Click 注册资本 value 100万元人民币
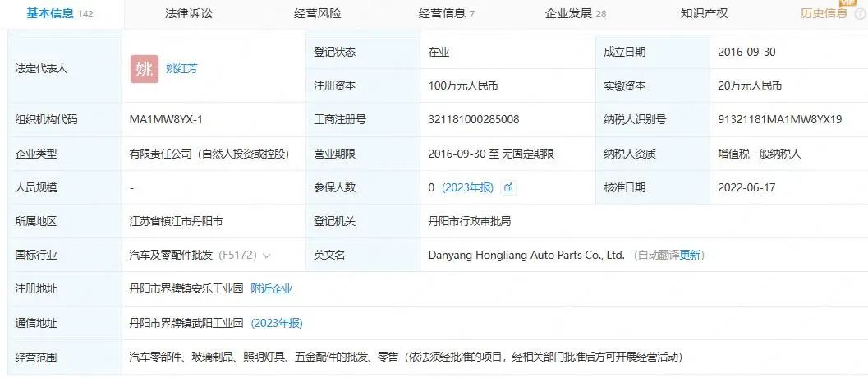Screen dimensions: 868x378 [463, 86]
